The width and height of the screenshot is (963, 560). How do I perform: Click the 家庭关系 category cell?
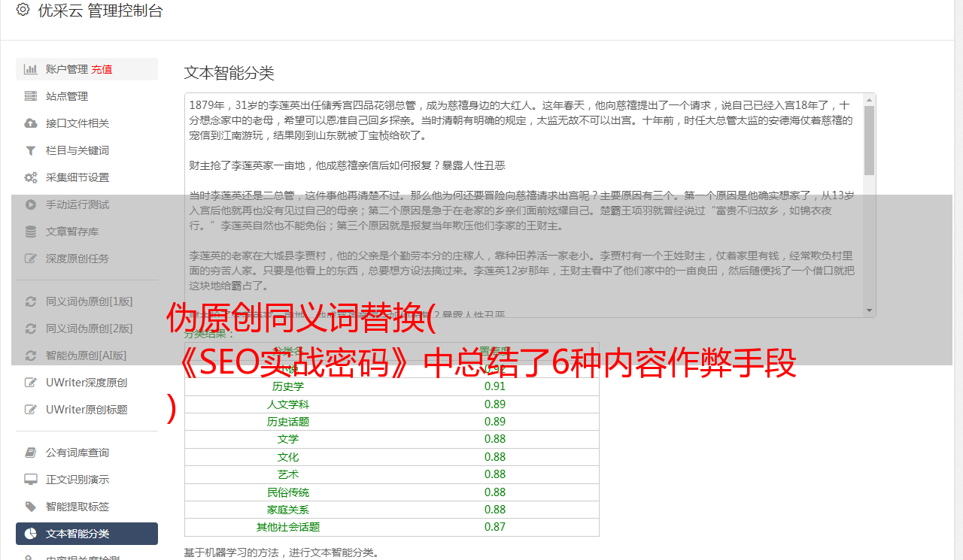click(x=288, y=510)
